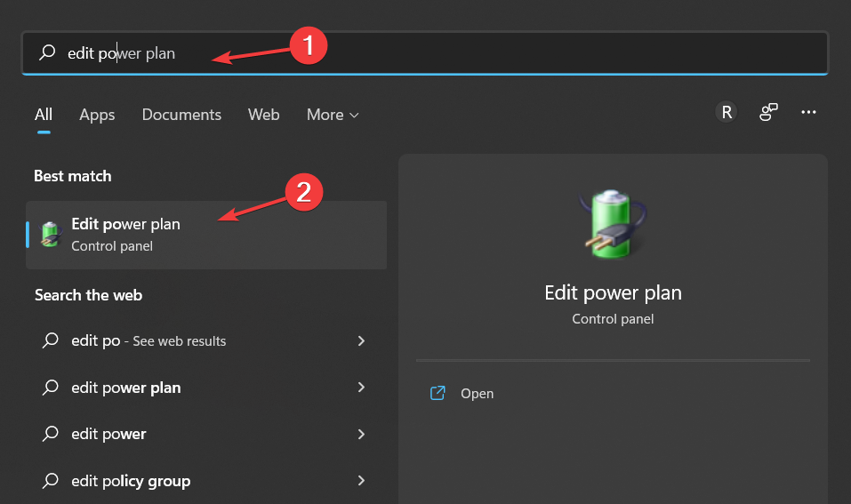Click the Open external-link icon
This screenshot has height=504, width=851.
click(x=438, y=393)
